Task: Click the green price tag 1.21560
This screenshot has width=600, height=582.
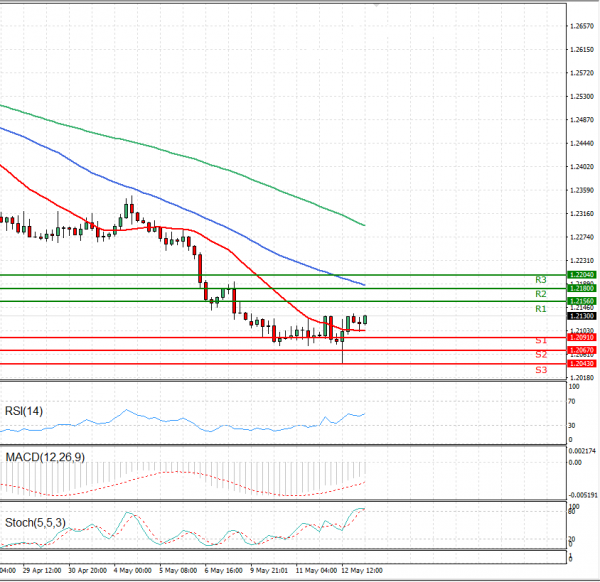Action: pos(581,301)
